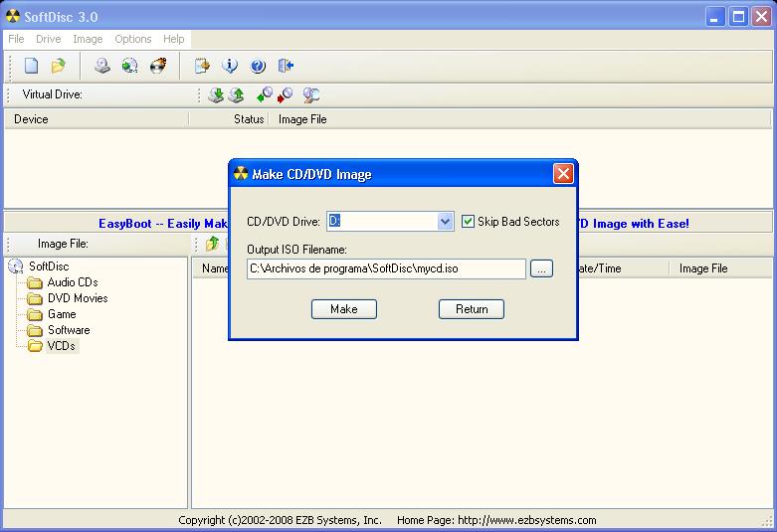The width and height of the screenshot is (777, 532).
Task: Click the magnifier search discs icon
Action: 311,95
